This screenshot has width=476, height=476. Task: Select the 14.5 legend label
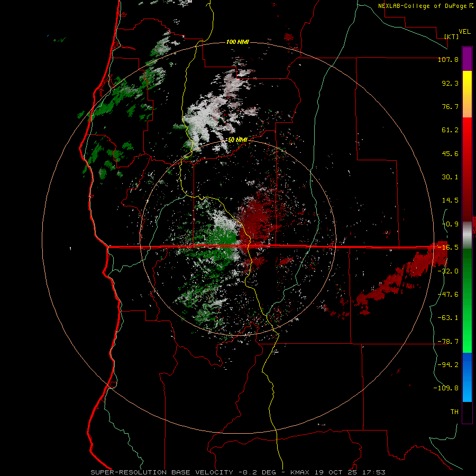450,200
